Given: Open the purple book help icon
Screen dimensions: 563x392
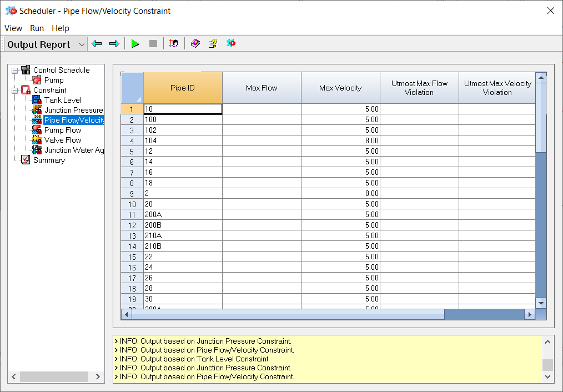Looking at the screenshot, I should [x=195, y=44].
